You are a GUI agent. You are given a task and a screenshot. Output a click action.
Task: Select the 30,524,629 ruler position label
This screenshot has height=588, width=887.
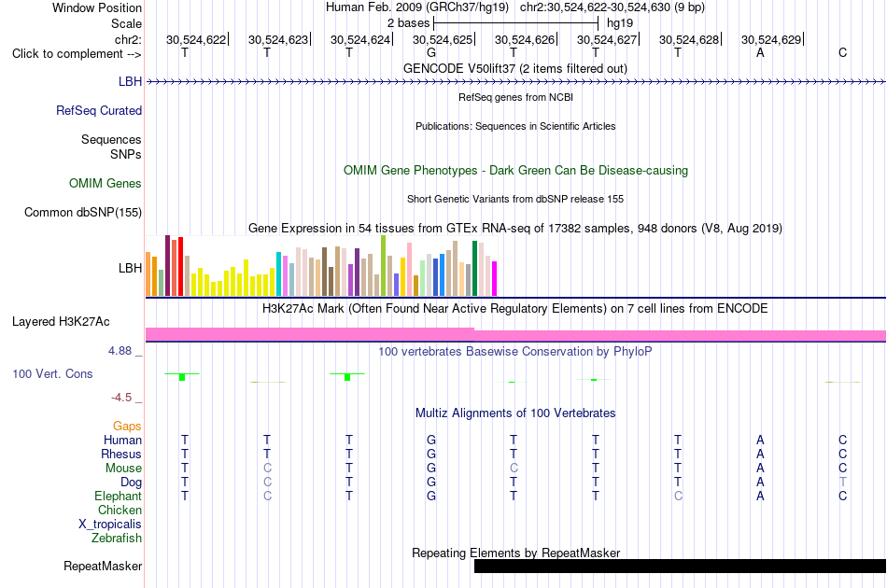pos(771,39)
